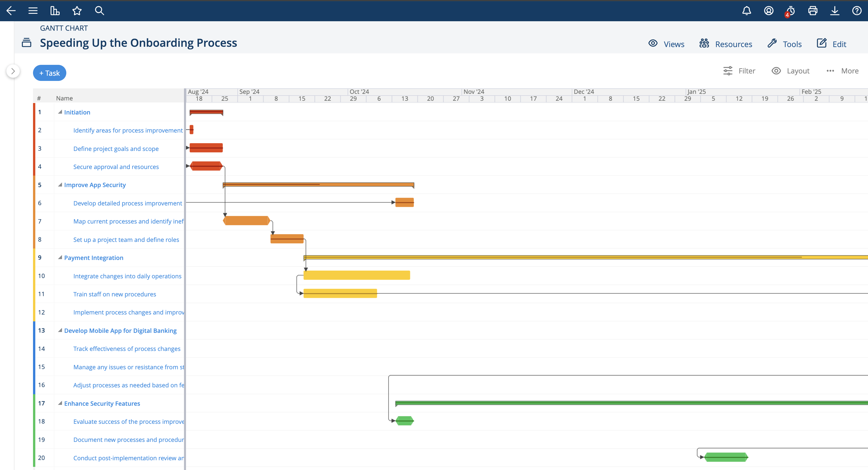Collapse the Initiation task group
This screenshot has height=470, width=868.
point(60,112)
